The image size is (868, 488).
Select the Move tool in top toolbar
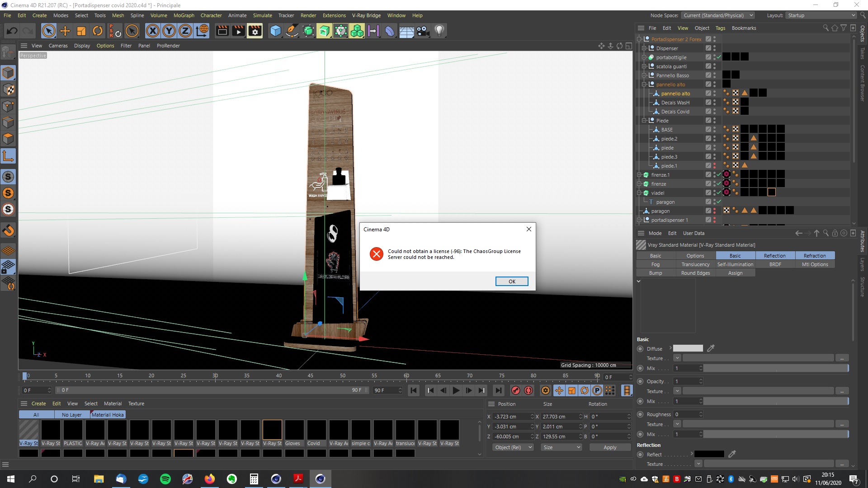point(65,31)
